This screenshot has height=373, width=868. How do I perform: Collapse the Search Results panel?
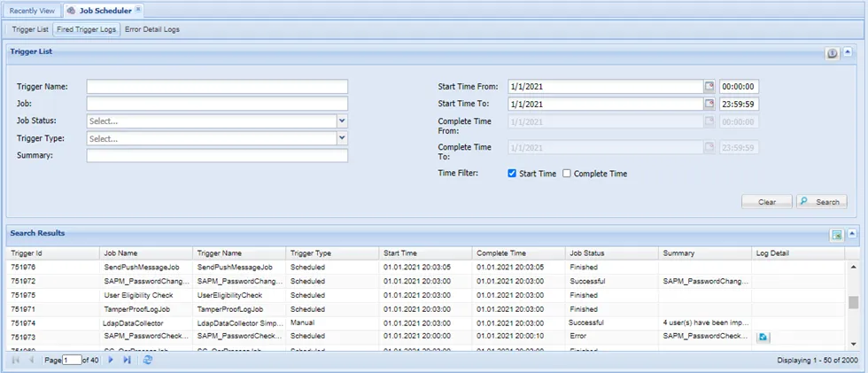(x=852, y=235)
